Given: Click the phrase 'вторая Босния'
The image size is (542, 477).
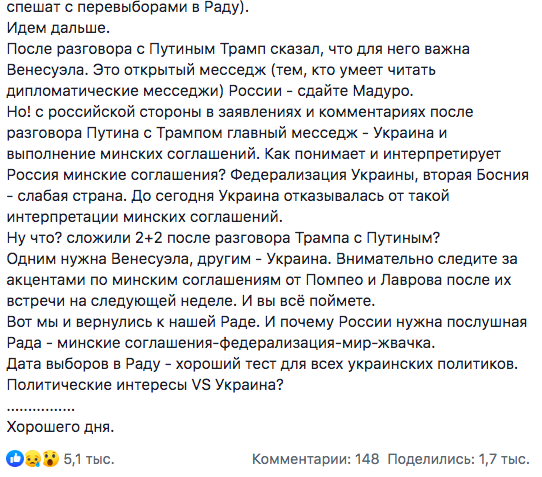Looking at the screenshot, I should click(x=476, y=175).
